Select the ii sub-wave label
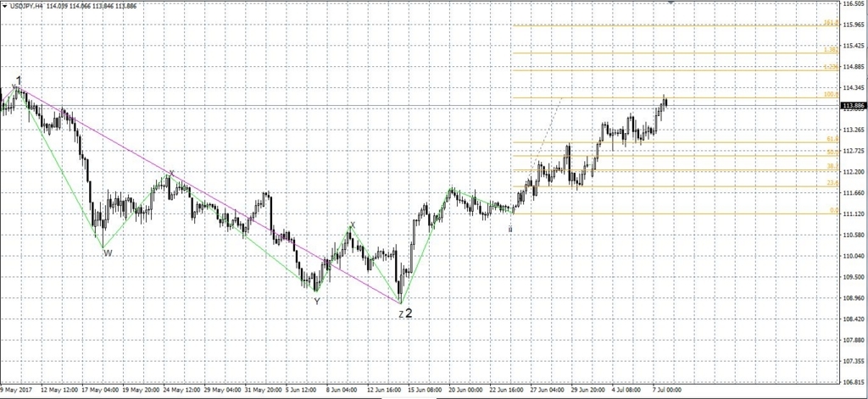Screen dimensions: 868x399 (x=510, y=228)
